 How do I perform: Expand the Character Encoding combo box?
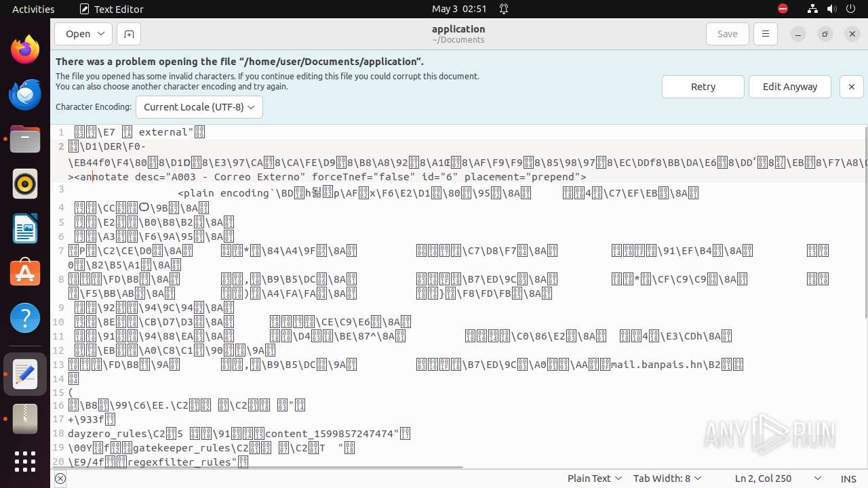199,107
